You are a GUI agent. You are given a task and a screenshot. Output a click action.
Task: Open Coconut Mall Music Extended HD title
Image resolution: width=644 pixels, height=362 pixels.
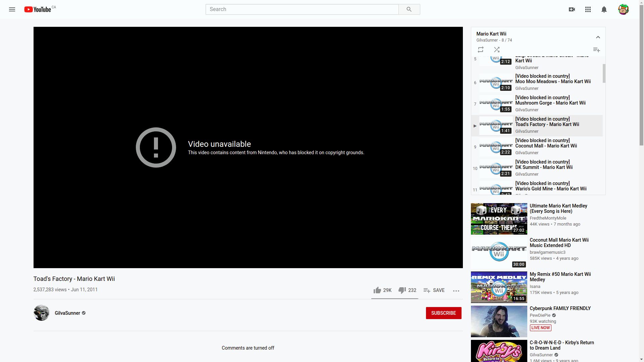(x=559, y=243)
